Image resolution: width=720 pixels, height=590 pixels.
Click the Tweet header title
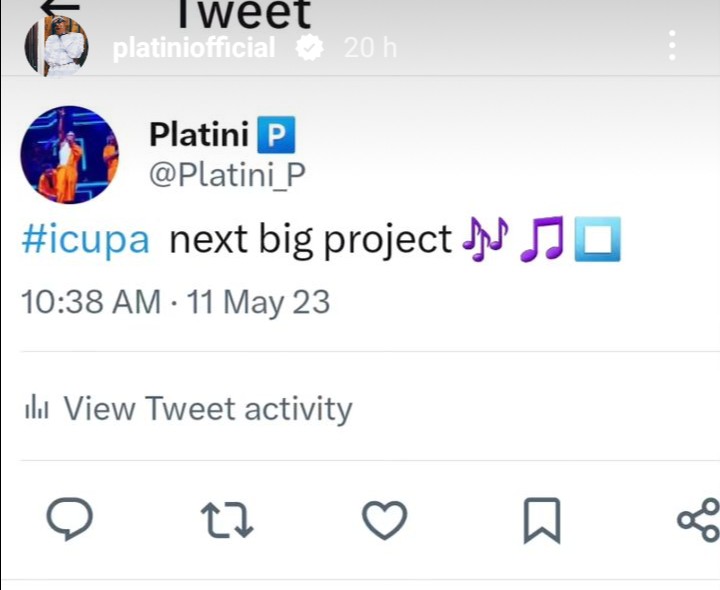point(243,14)
